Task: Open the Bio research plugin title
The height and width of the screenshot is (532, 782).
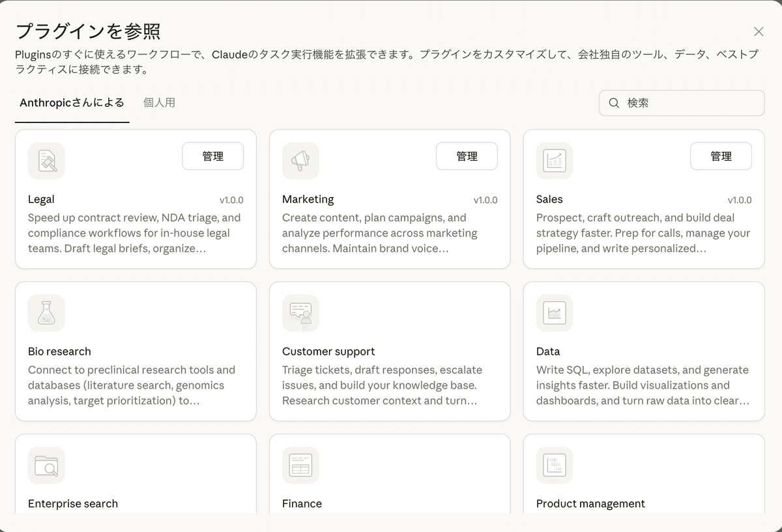Action: [x=59, y=352]
